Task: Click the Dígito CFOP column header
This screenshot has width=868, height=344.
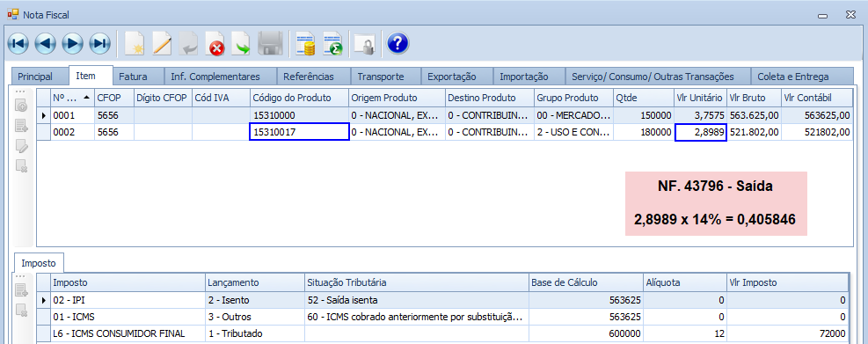Action: (164, 98)
